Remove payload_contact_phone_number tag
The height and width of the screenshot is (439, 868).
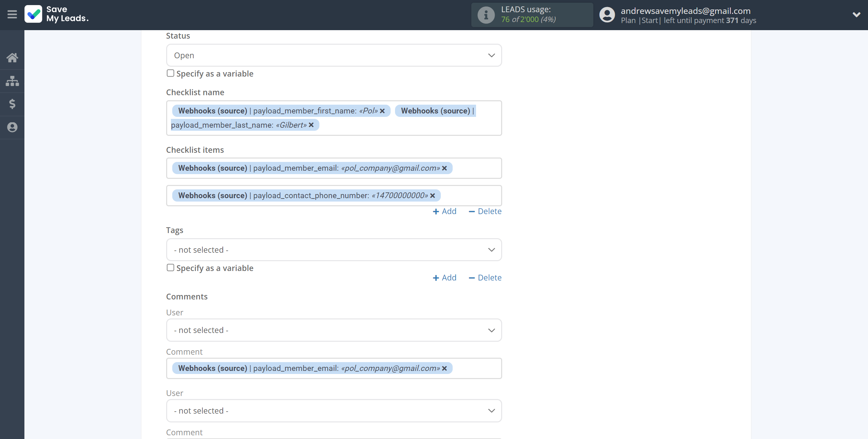pyautogui.click(x=433, y=196)
